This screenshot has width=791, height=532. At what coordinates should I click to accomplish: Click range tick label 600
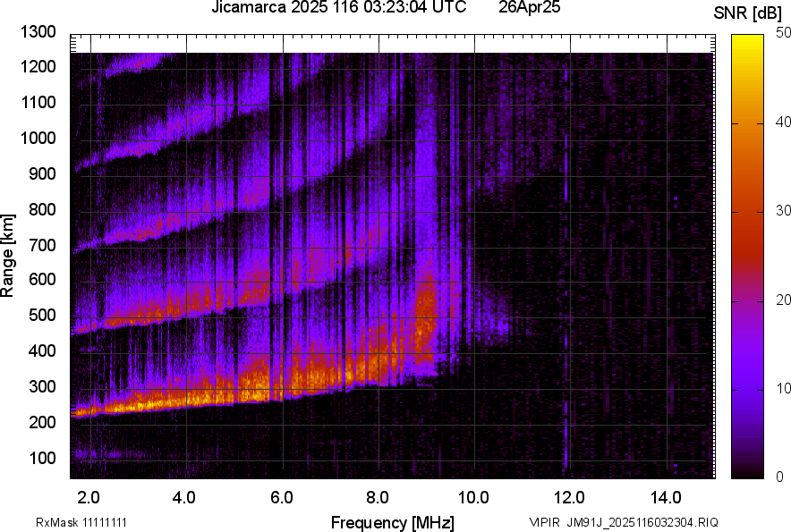point(42,279)
